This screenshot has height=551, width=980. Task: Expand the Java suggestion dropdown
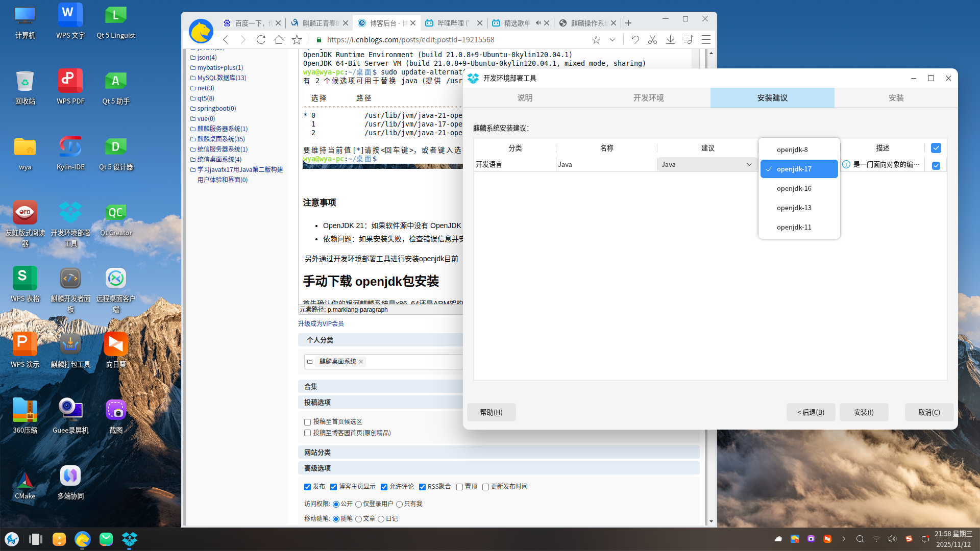pos(707,164)
